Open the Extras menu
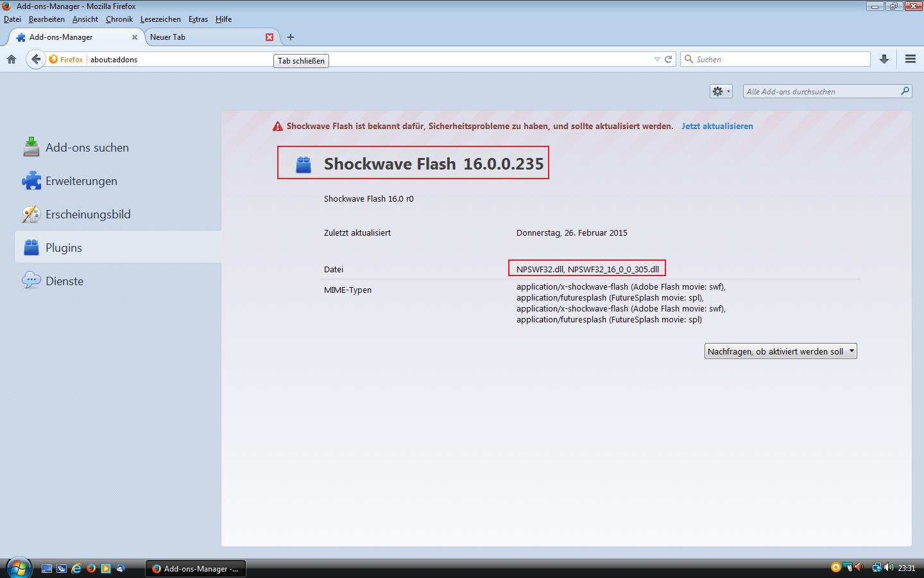Screen dimensions: 924x578 (x=198, y=19)
